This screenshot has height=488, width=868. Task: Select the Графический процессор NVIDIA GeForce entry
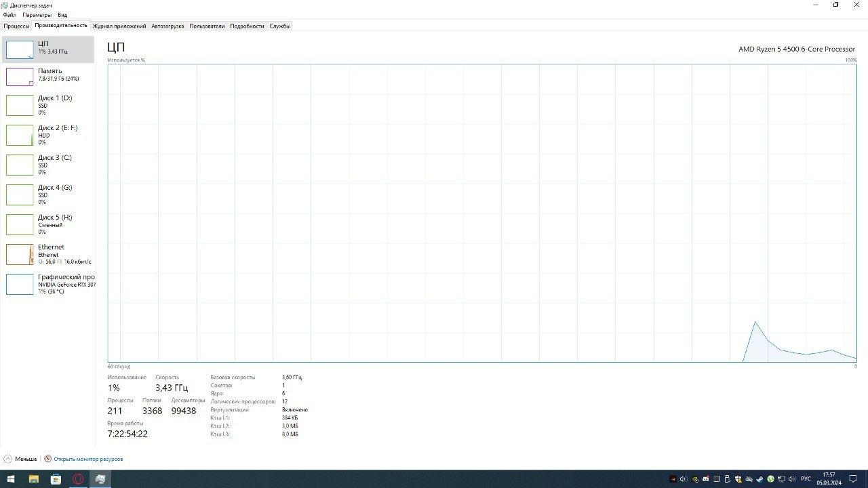(x=48, y=284)
